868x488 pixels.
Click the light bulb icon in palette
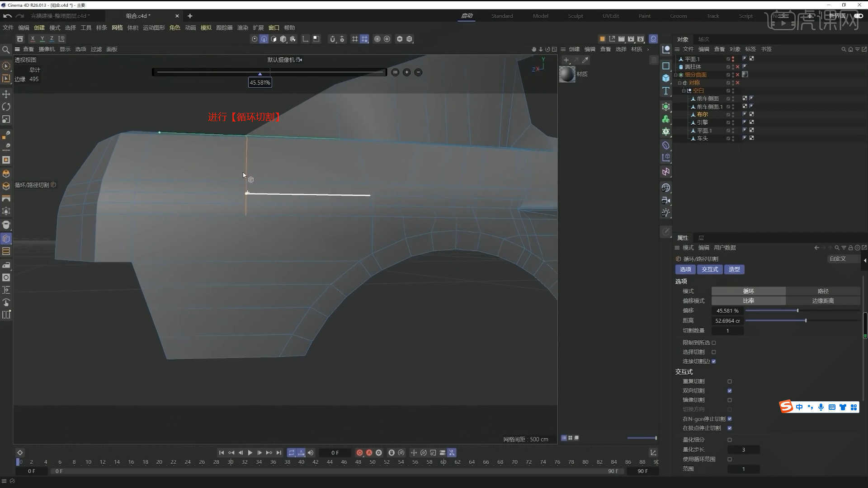tap(666, 213)
